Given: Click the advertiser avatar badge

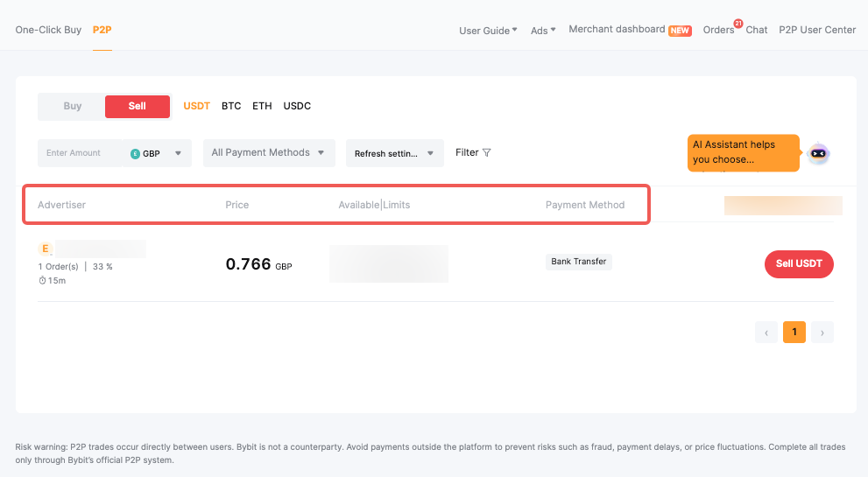Looking at the screenshot, I should pos(46,249).
